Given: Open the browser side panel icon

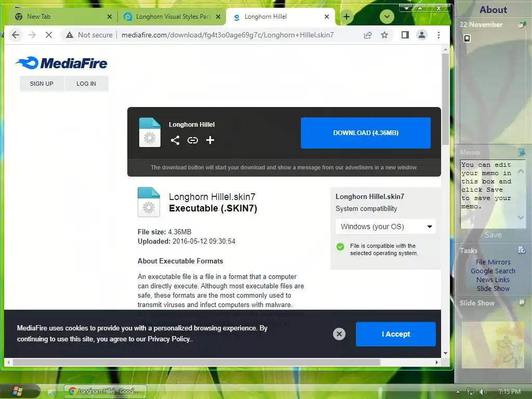Looking at the screenshot, I should click(x=405, y=35).
